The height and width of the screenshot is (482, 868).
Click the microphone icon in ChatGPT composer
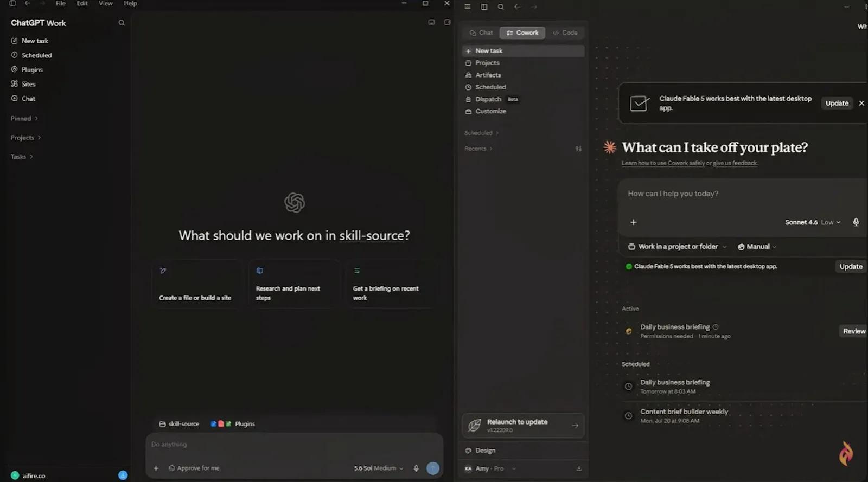click(416, 468)
